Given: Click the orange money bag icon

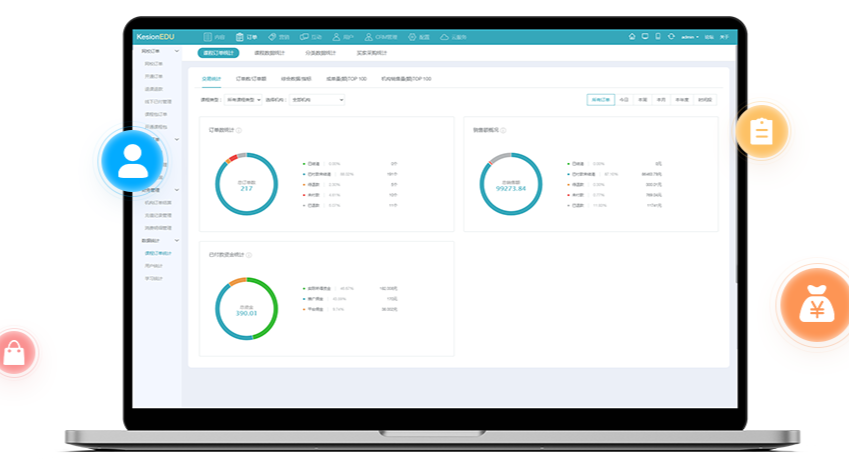Looking at the screenshot, I should click(x=816, y=303).
